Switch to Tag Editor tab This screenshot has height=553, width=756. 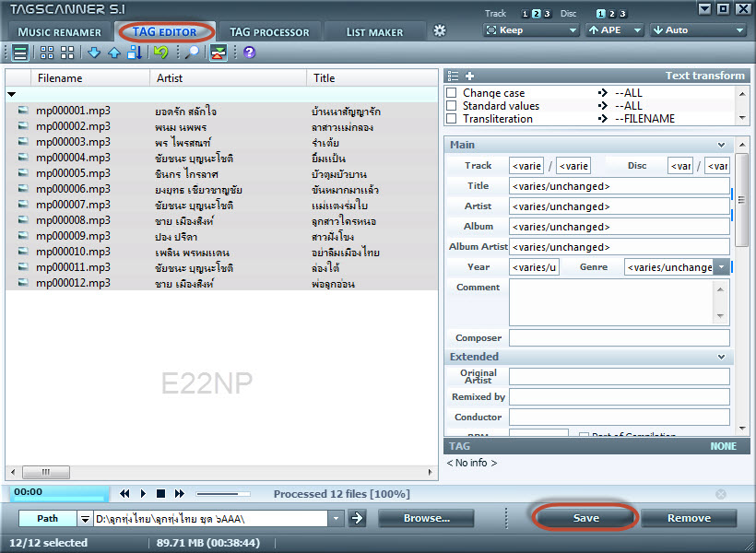pyautogui.click(x=164, y=32)
